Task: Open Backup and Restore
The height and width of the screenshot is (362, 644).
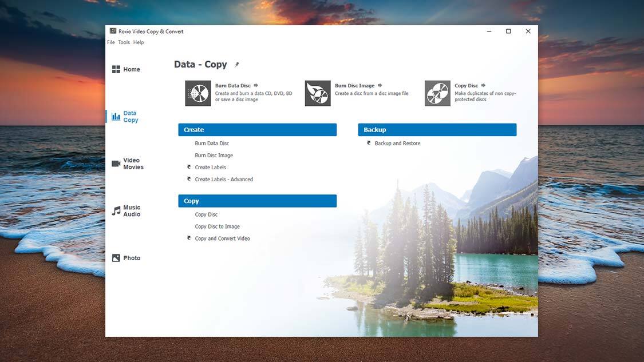Action: pos(397,144)
